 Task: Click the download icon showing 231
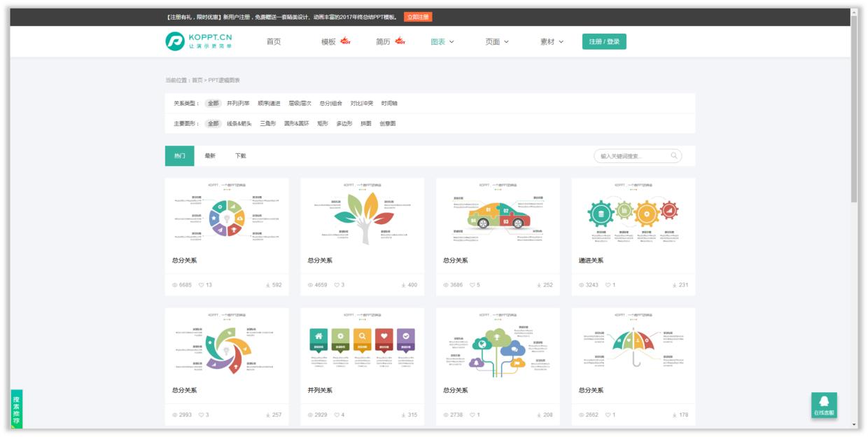click(x=675, y=285)
